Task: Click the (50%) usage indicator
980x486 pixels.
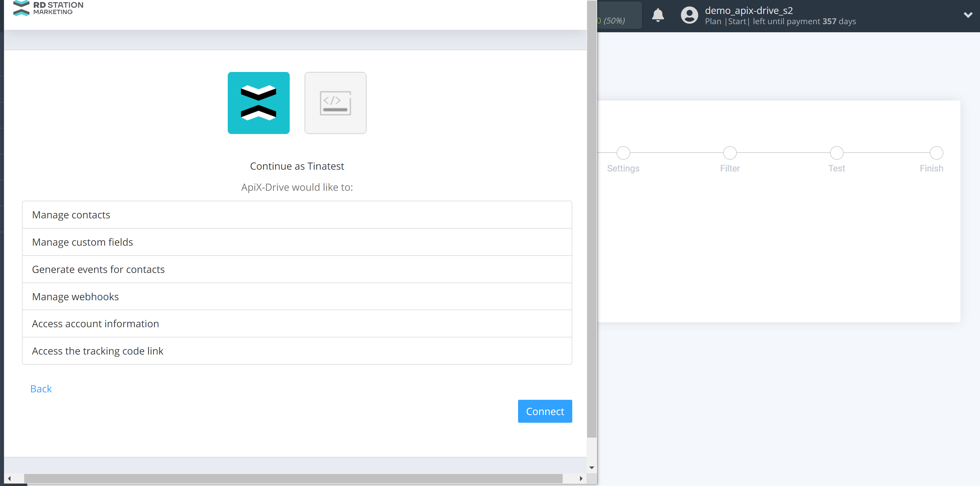Action: (614, 20)
